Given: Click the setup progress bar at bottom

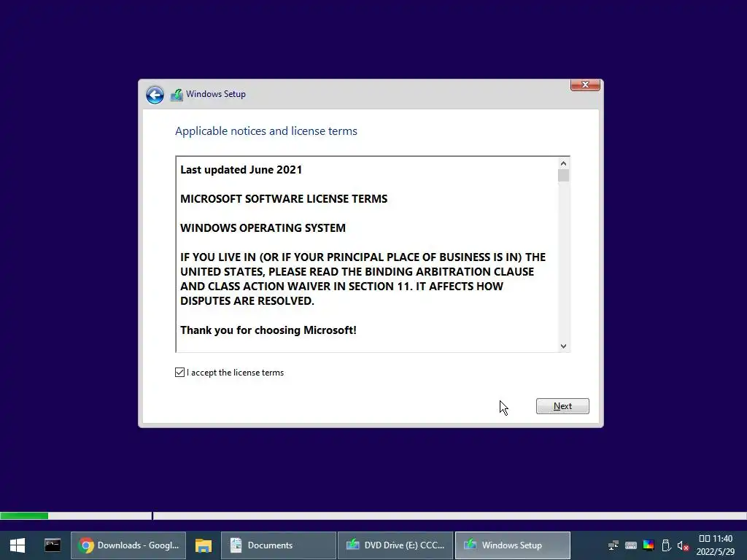Looking at the screenshot, I should coord(373,516).
